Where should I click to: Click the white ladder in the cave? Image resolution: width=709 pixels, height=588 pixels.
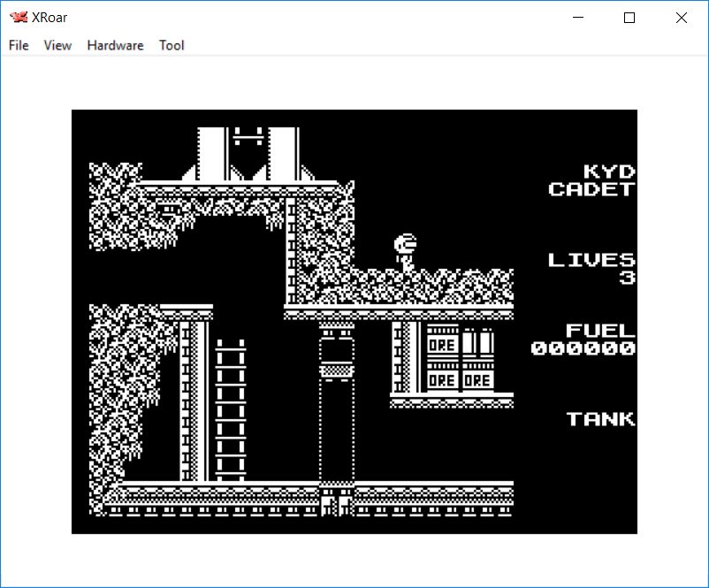tap(230, 410)
